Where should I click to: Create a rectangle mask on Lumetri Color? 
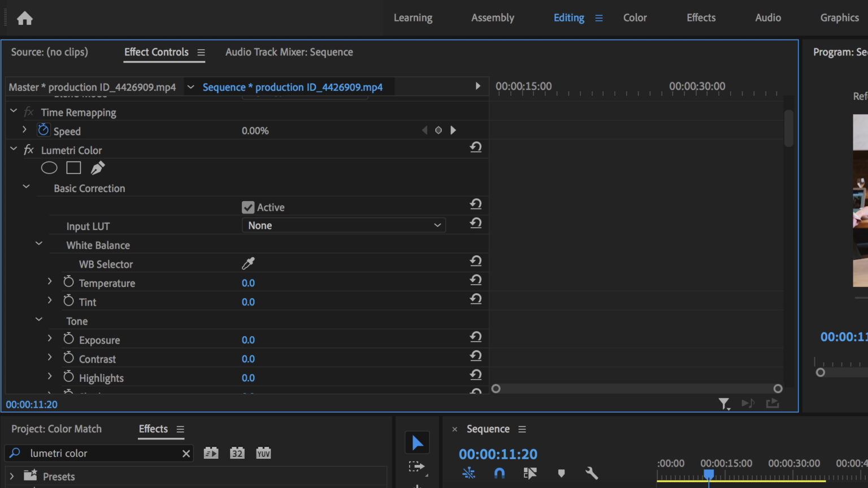coord(73,167)
